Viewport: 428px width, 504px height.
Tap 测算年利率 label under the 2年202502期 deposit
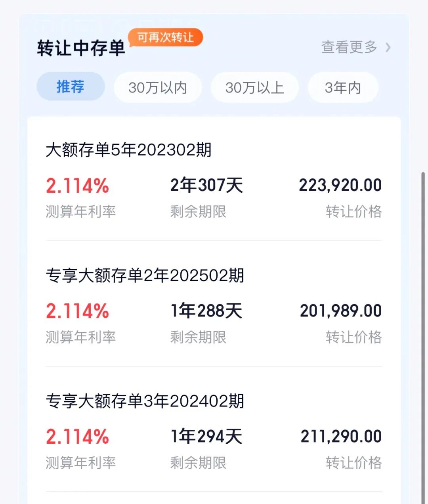(x=81, y=337)
